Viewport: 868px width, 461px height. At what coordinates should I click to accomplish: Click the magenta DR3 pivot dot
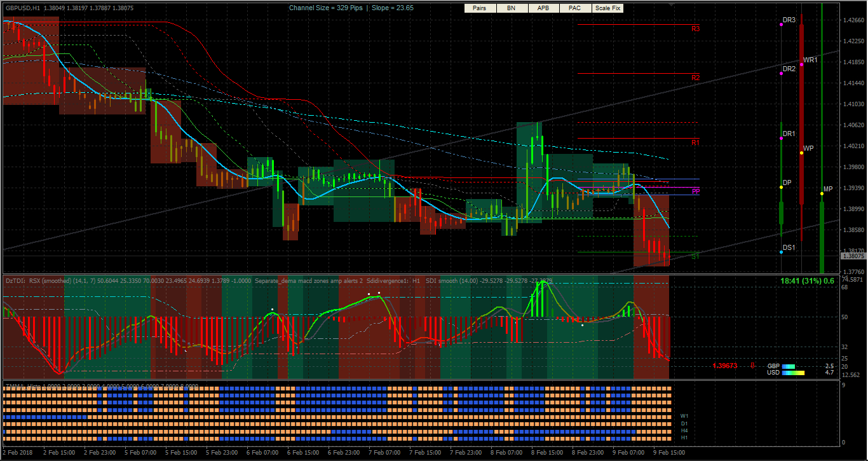(781, 24)
